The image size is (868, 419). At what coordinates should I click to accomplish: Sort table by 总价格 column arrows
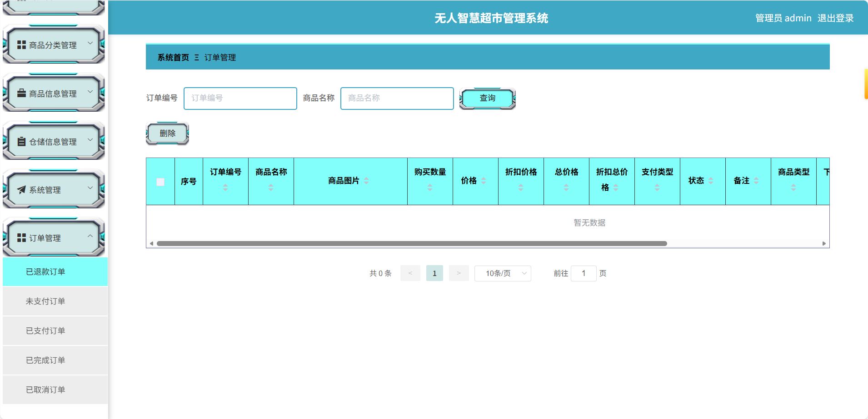point(566,187)
